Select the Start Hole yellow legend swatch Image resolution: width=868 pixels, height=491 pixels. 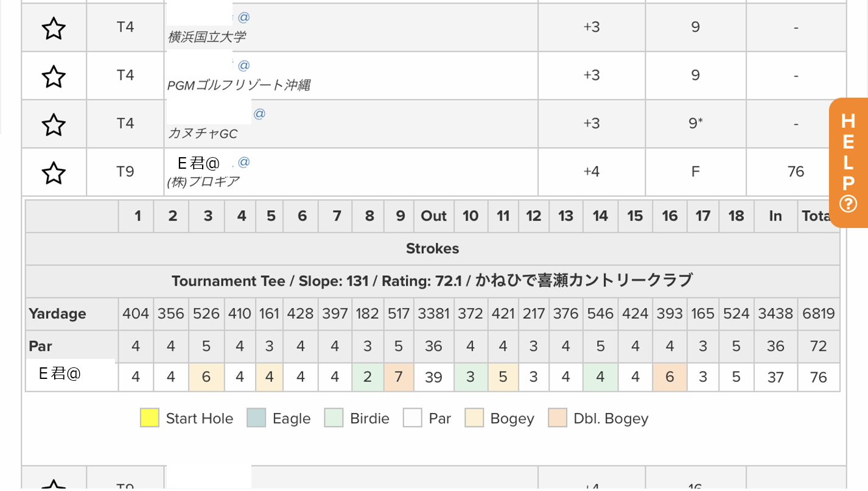coord(149,418)
